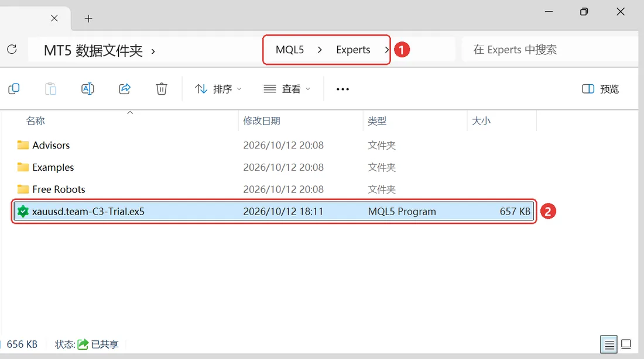Expand chevron after Experts breadcrumb
Viewport: 644px width, 359px height.
tap(386, 50)
